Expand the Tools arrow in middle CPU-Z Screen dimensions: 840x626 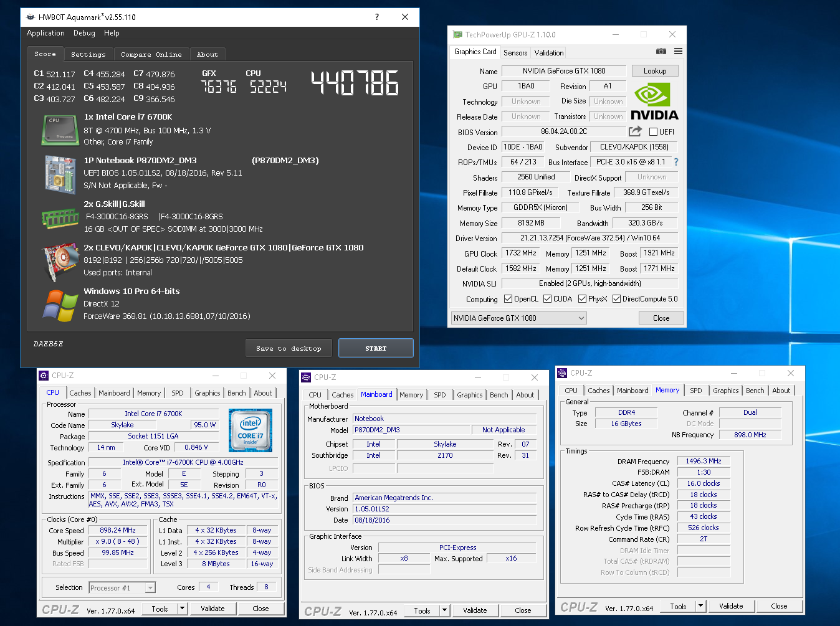point(444,610)
